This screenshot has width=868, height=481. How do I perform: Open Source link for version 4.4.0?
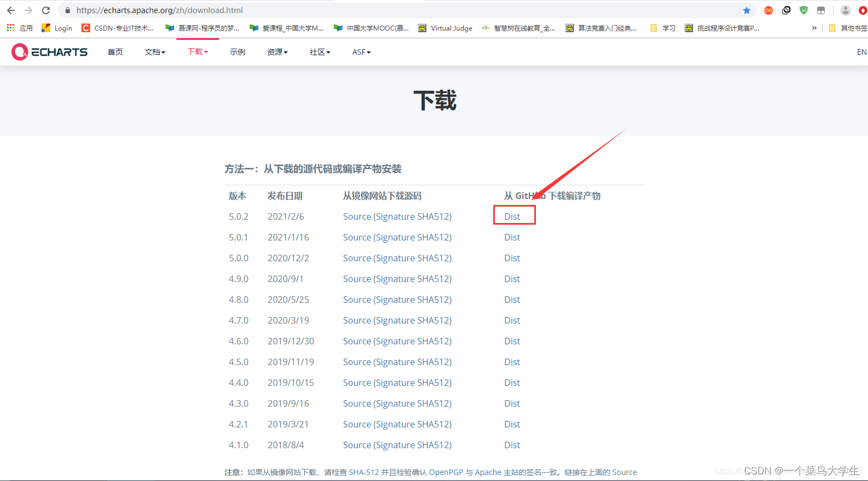point(357,383)
